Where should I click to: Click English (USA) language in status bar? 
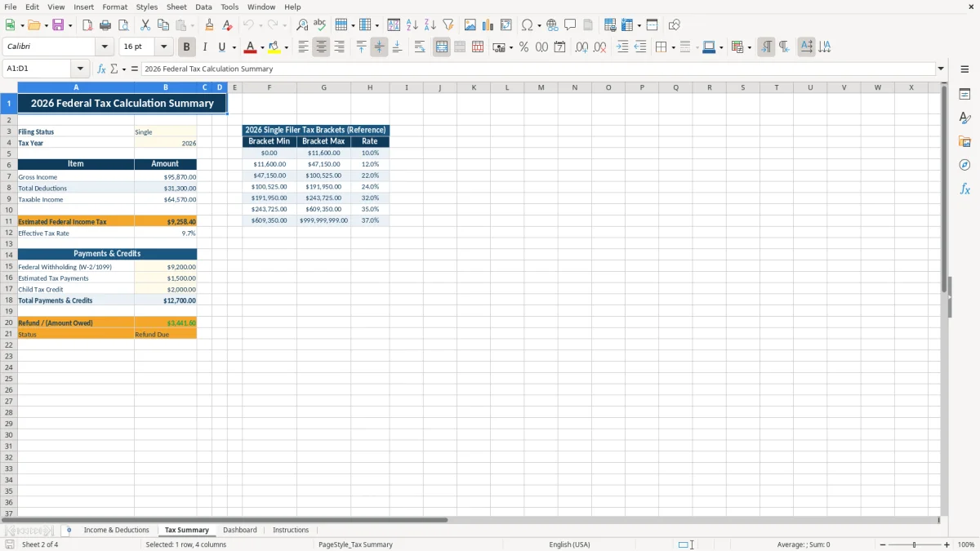point(569,544)
